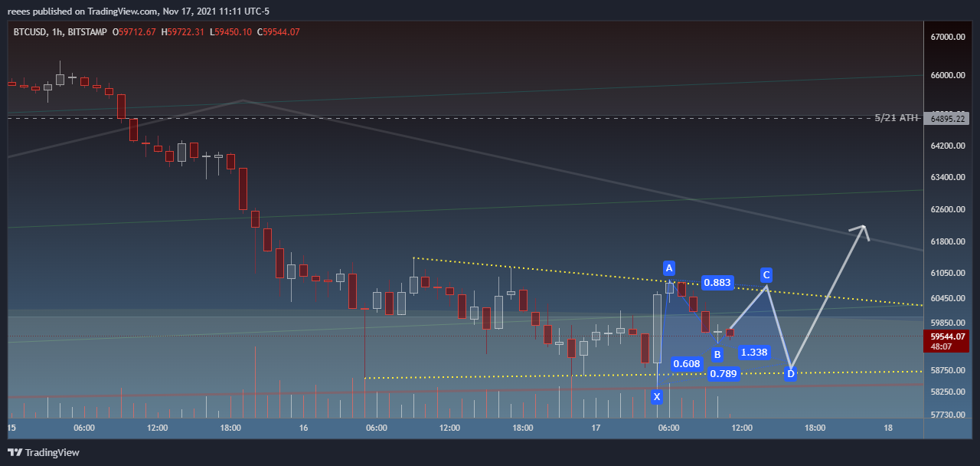Viewport: 980px width, 466px height.
Task: Click the 61800.00 price axis label
Action: [x=948, y=242]
